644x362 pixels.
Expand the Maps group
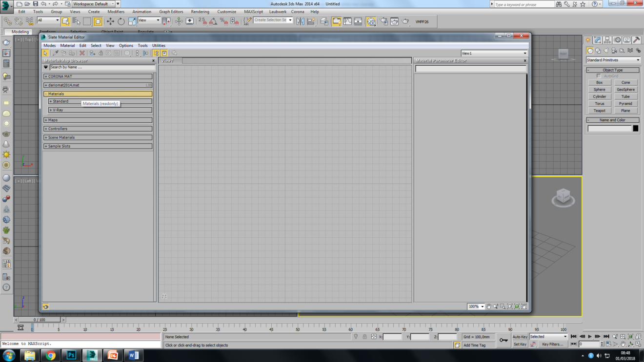tap(99, 120)
